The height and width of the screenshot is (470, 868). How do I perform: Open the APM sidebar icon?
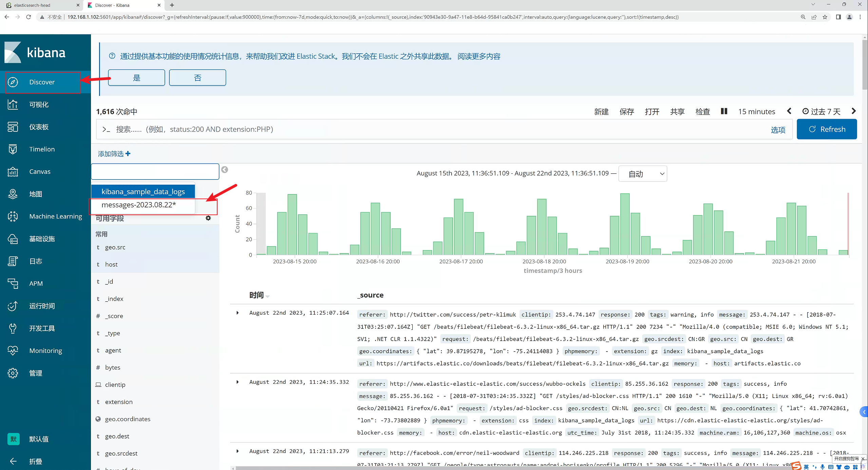(13, 283)
